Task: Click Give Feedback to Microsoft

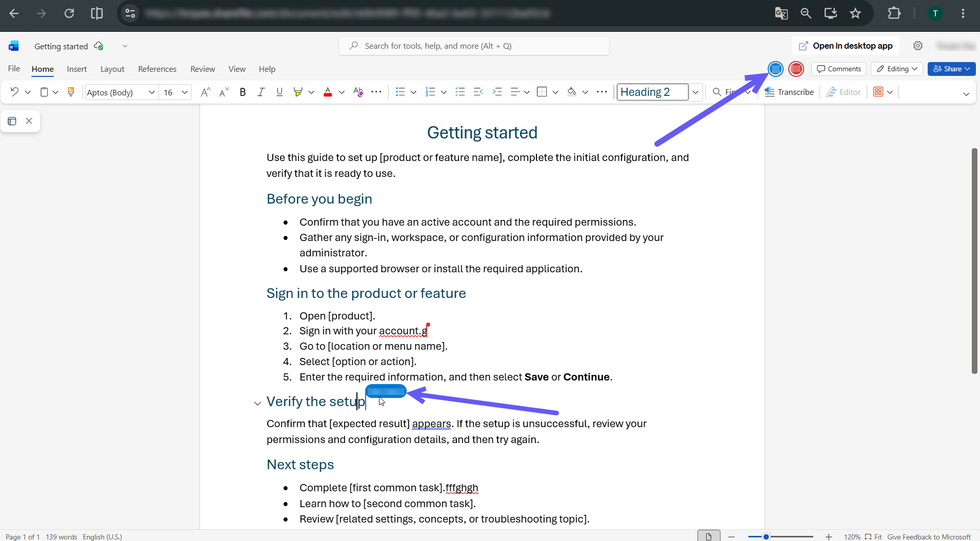Action: pos(929,536)
